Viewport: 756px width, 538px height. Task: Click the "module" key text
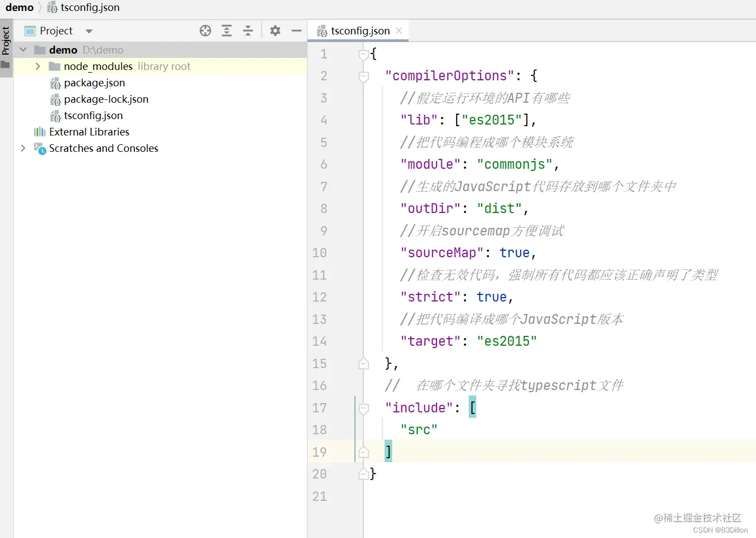pos(430,164)
